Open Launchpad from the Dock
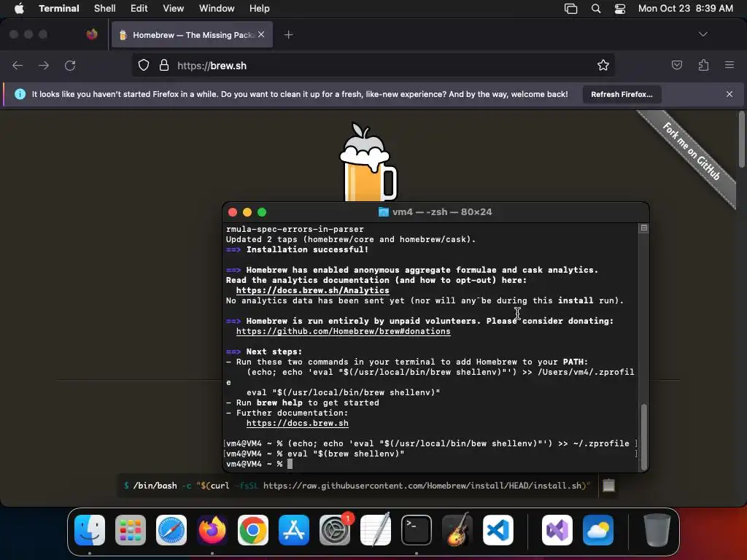The width and height of the screenshot is (747, 560). click(x=131, y=530)
